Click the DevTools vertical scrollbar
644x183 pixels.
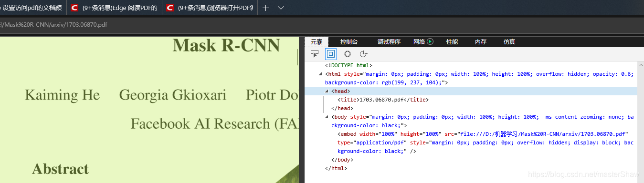tap(641, 122)
